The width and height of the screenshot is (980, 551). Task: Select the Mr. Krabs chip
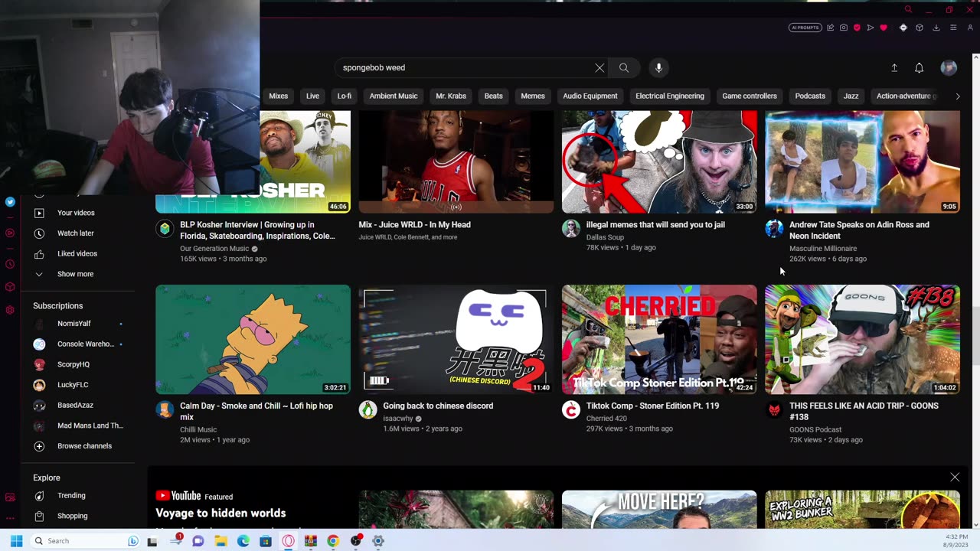click(x=451, y=96)
